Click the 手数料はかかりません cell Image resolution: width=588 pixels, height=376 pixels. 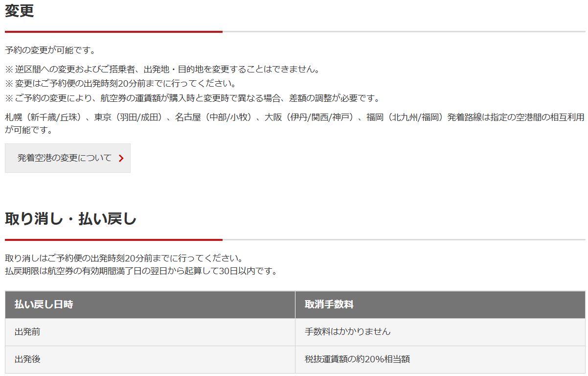[347, 332]
